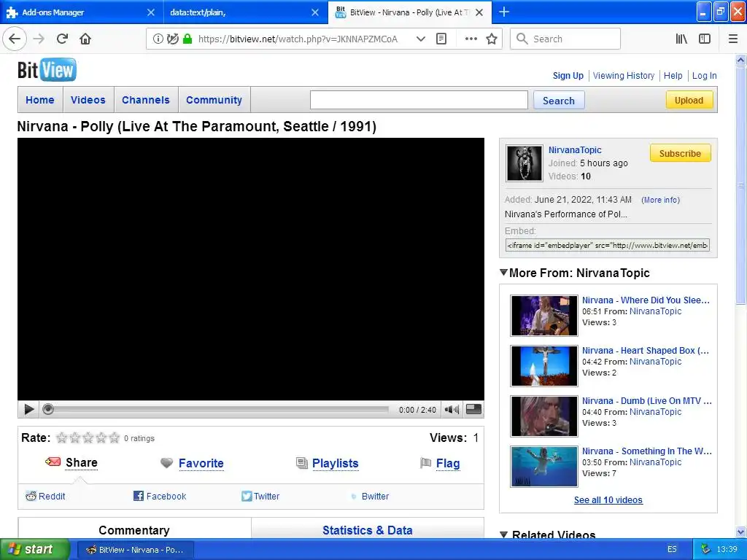The height and width of the screenshot is (560, 747).
Task: Click in the Firefox Search box
Action: 565,39
